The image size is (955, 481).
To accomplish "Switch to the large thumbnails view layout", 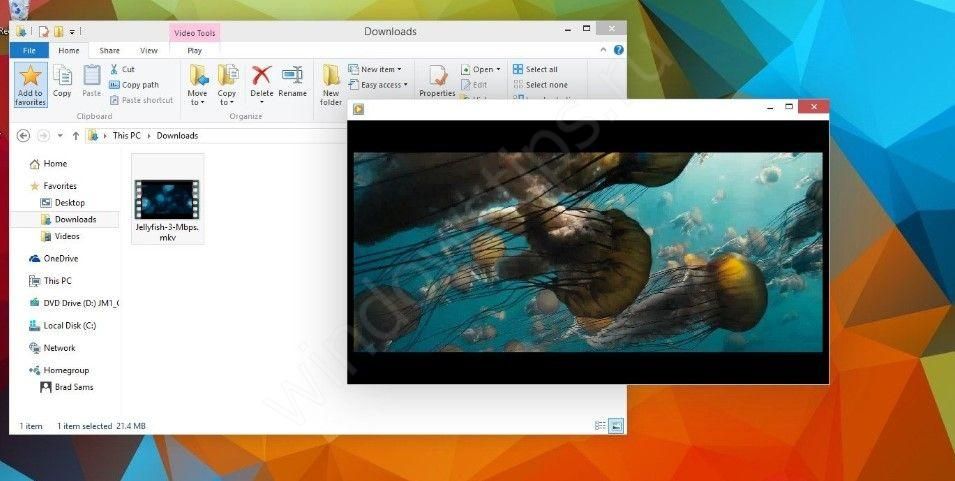I will pyautogui.click(x=616, y=426).
